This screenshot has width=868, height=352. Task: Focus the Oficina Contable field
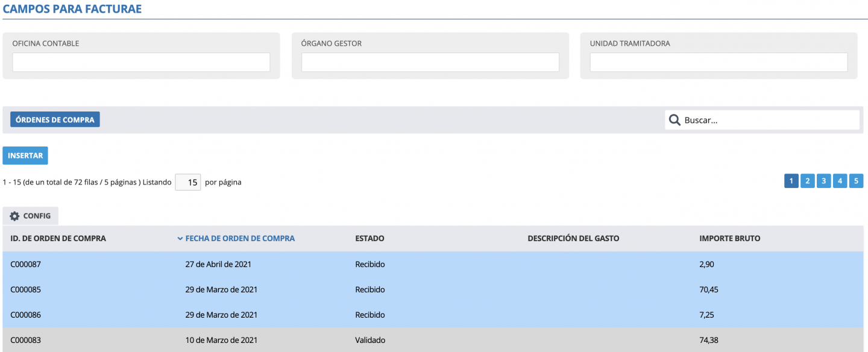(x=141, y=62)
